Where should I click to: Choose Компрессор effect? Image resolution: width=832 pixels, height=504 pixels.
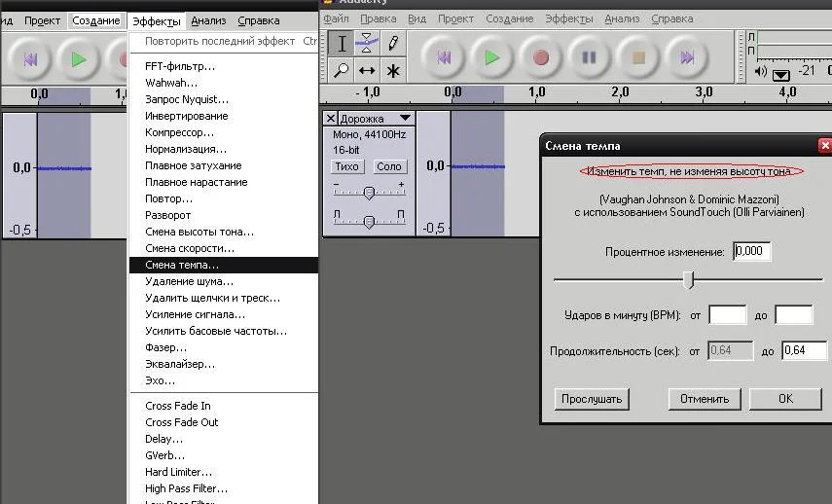tap(224, 132)
